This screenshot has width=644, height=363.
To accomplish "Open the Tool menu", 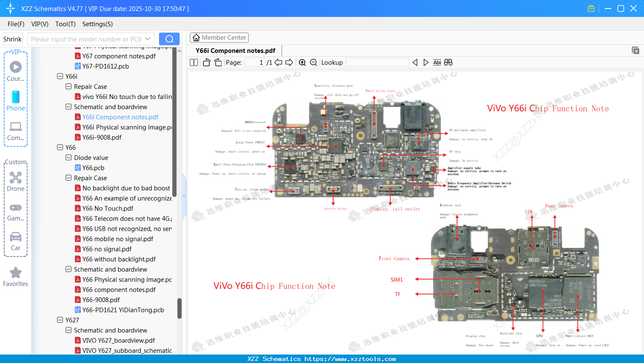I will [x=65, y=24].
